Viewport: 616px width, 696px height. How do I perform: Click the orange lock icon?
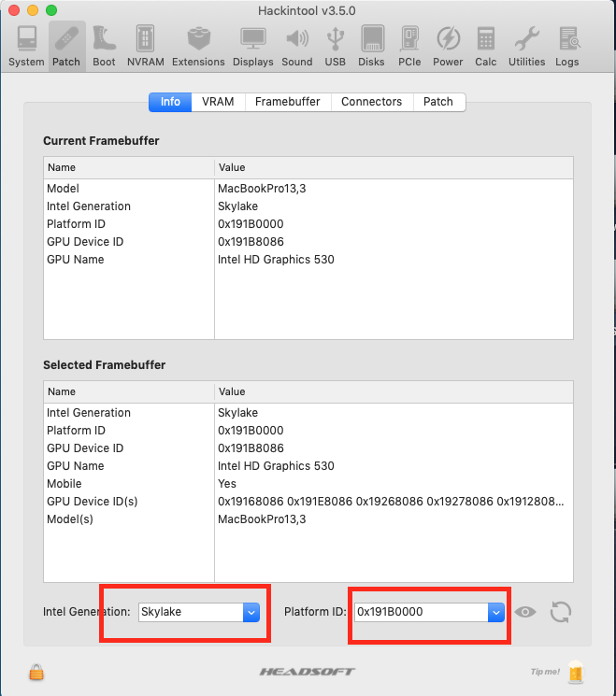(36, 672)
